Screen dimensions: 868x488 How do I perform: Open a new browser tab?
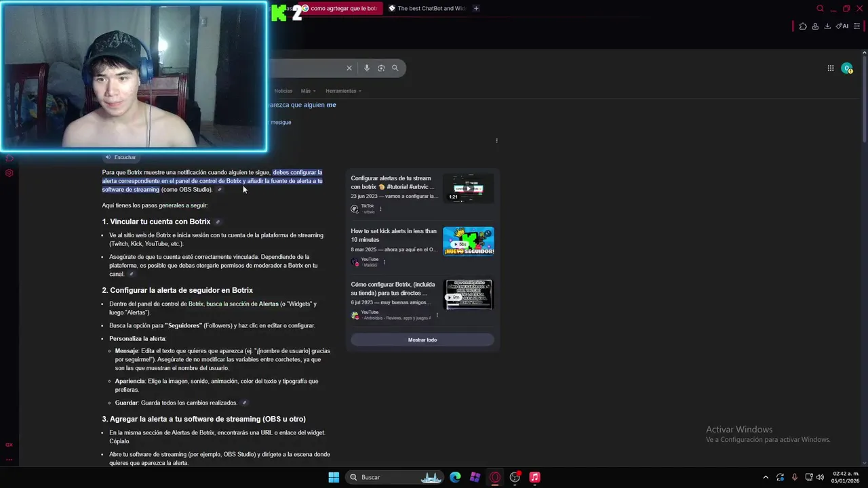pyautogui.click(x=476, y=8)
